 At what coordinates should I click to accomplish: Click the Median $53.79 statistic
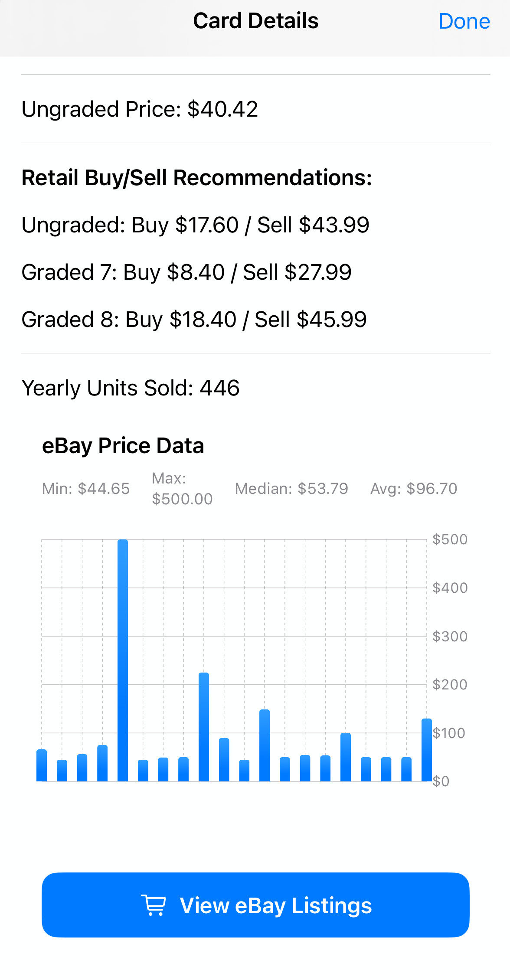[291, 489]
